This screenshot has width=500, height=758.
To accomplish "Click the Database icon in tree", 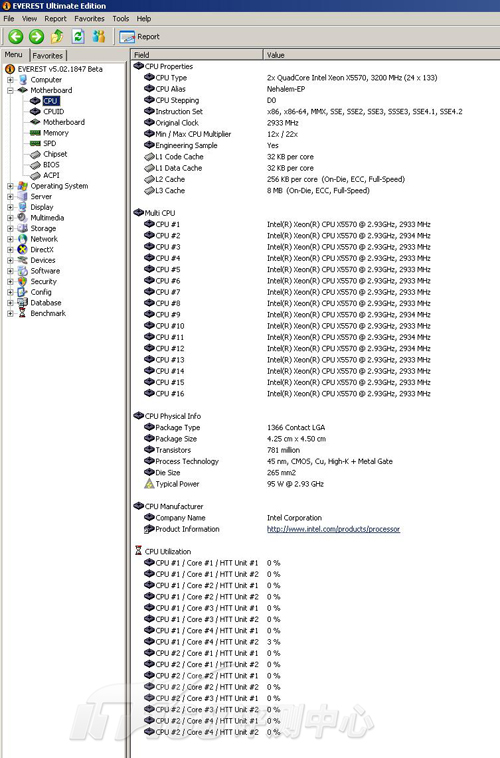I will coord(22,303).
